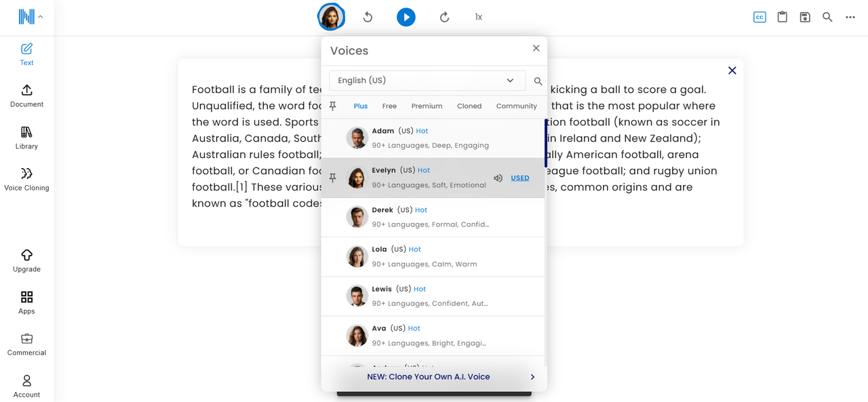This screenshot has width=868, height=402.
Task: Click Adam's avatar thumbnail
Action: click(357, 138)
